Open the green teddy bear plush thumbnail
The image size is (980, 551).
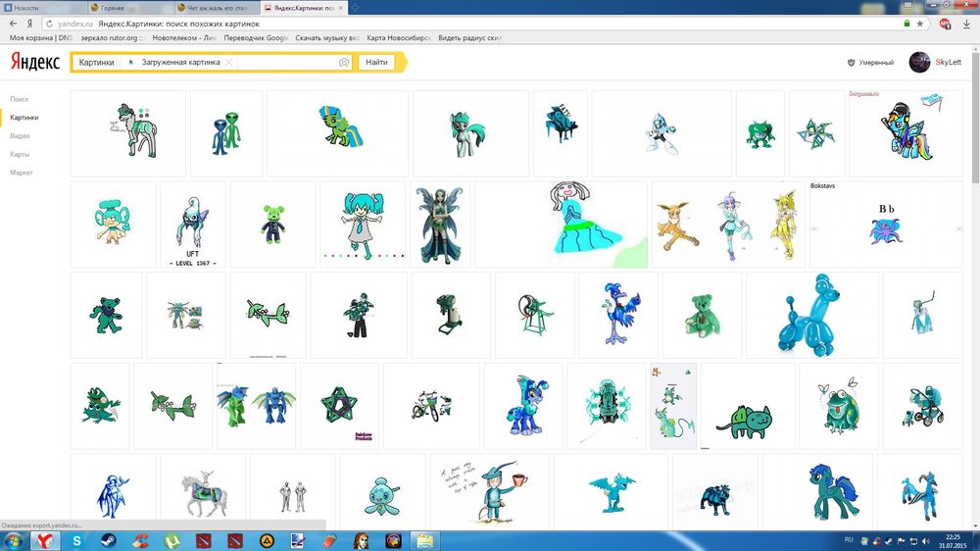pyautogui.click(x=703, y=316)
